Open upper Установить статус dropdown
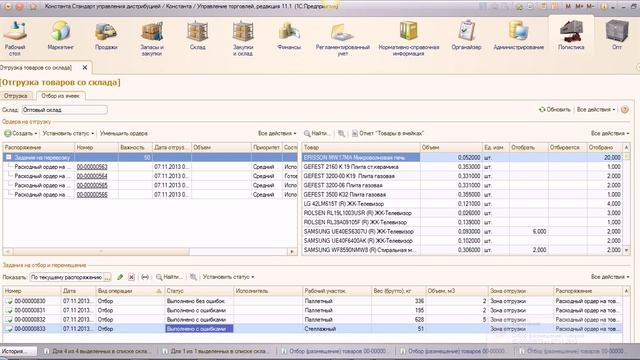 point(68,133)
